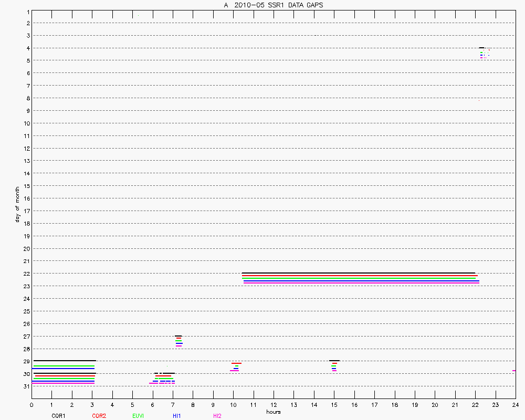
Task: Select the topmost black bar starting at hour 0
Action: point(64,361)
